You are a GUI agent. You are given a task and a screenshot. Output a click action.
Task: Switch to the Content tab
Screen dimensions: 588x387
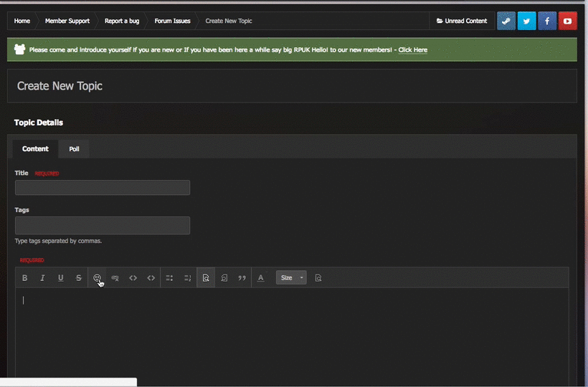[35, 149]
